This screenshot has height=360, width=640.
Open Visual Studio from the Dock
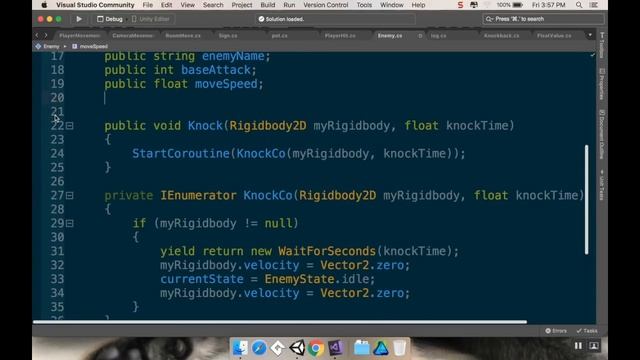point(335,348)
